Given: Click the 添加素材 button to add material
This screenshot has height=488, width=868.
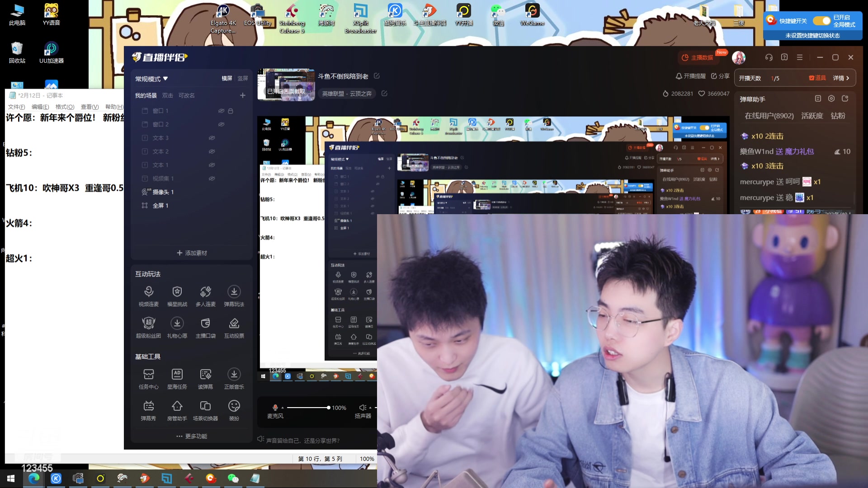Looking at the screenshot, I should pos(191,253).
